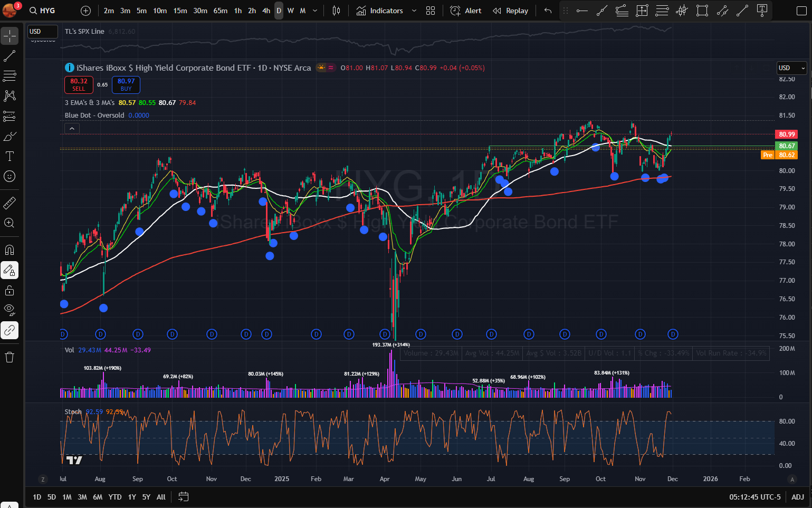Select the crosshair cursor tool
812x508 pixels.
pyautogui.click(x=9, y=36)
